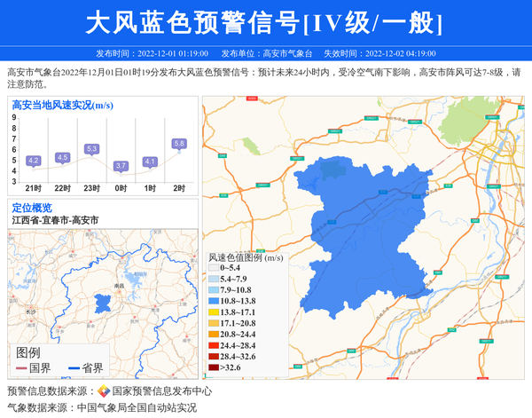
Task: Click the 江西省-宜春市-高安市 location label
Action: [55, 220]
